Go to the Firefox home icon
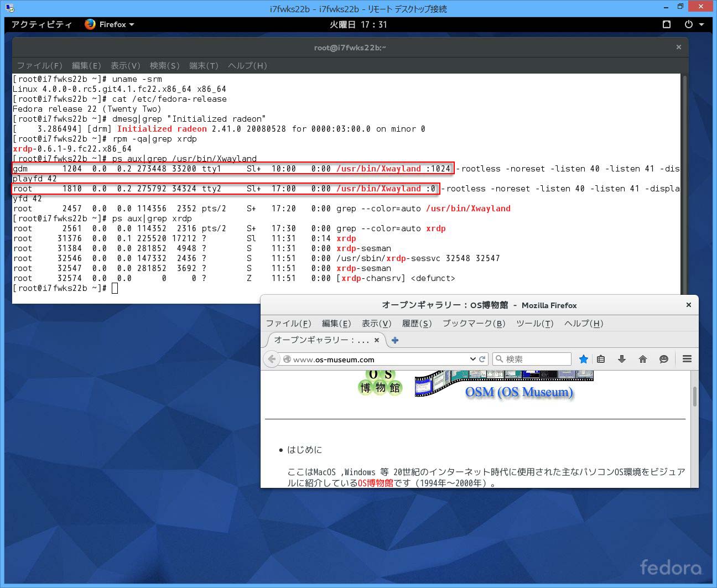The width and height of the screenshot is (717, 588). 643,359
